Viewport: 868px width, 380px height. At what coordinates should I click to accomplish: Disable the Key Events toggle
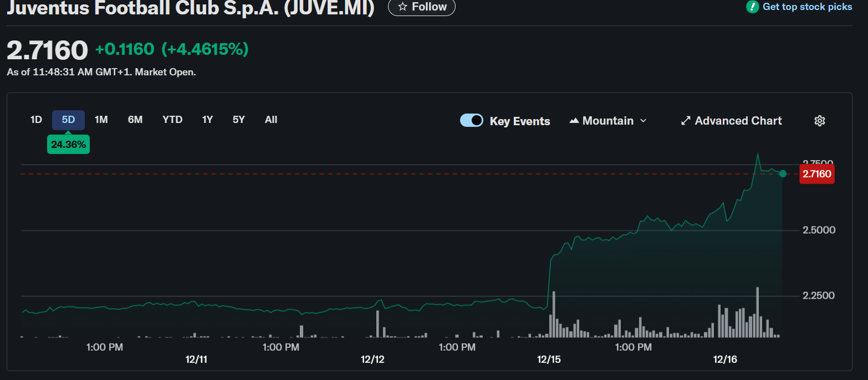coord(472,120)
